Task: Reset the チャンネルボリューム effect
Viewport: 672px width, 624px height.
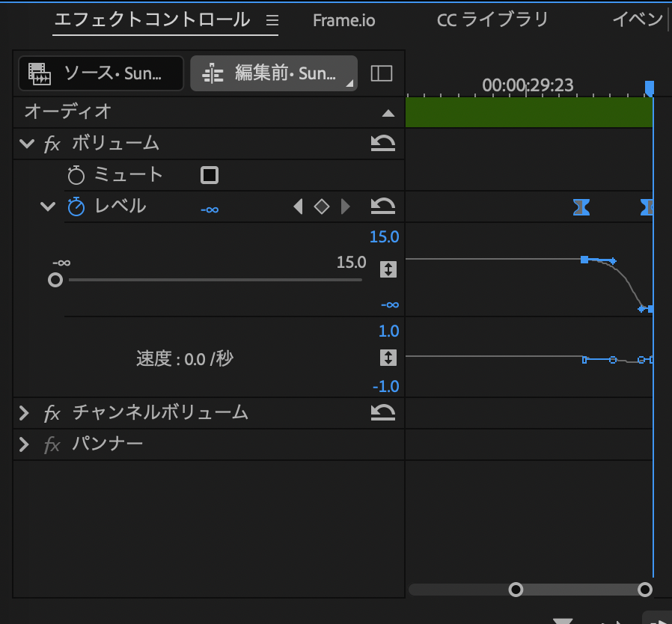Action: [x=383, y=412]
